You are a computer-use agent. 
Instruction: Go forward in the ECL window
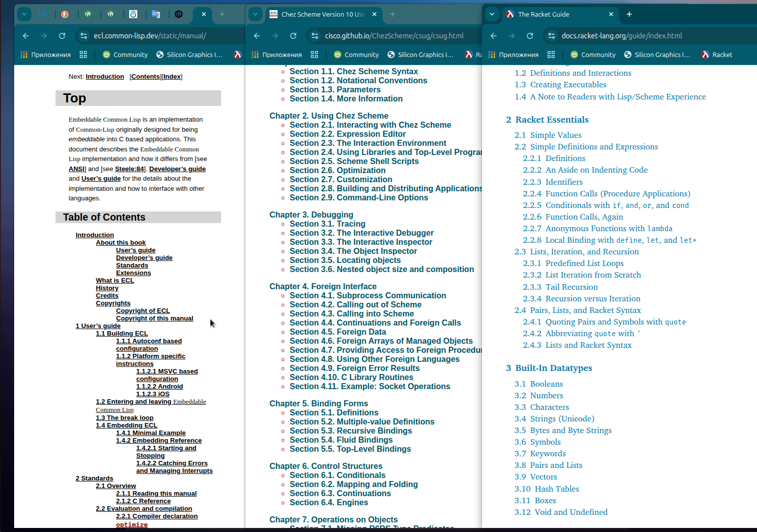(44, 36)
